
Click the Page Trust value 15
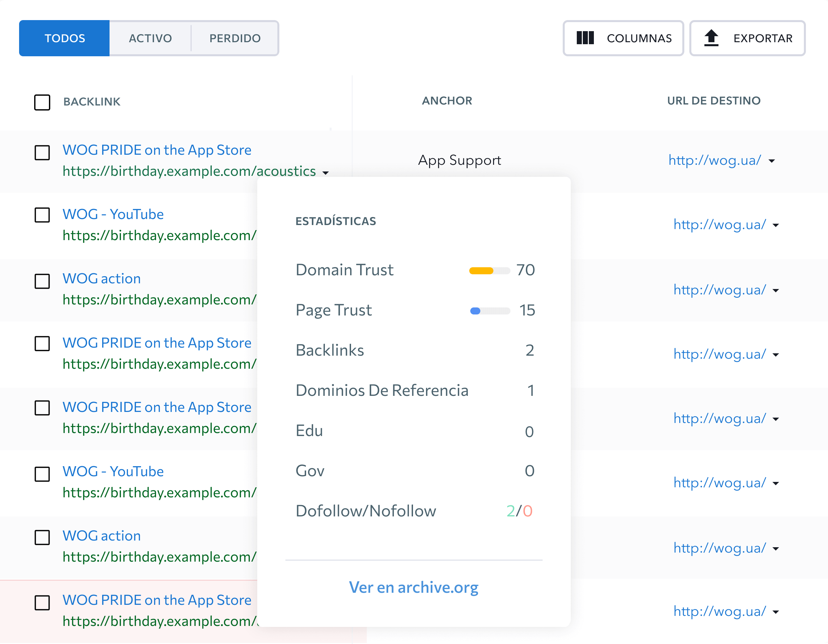pos(527,310)
